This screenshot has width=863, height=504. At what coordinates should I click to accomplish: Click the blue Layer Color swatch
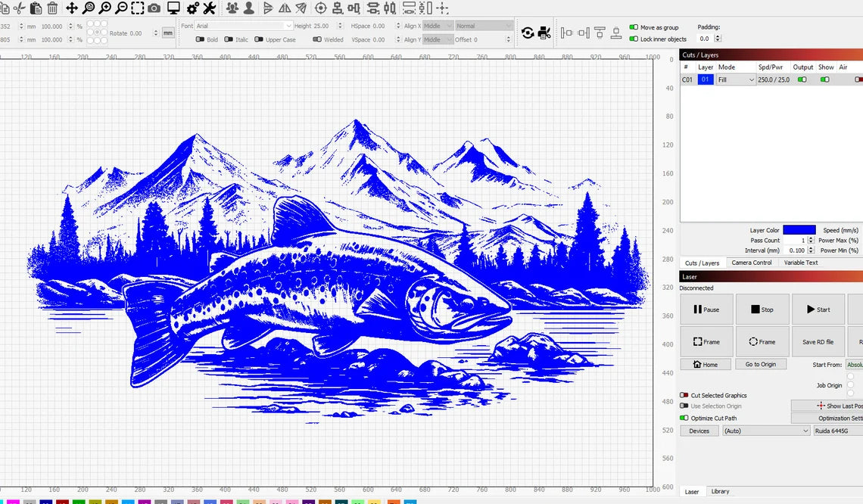point(799,230)
